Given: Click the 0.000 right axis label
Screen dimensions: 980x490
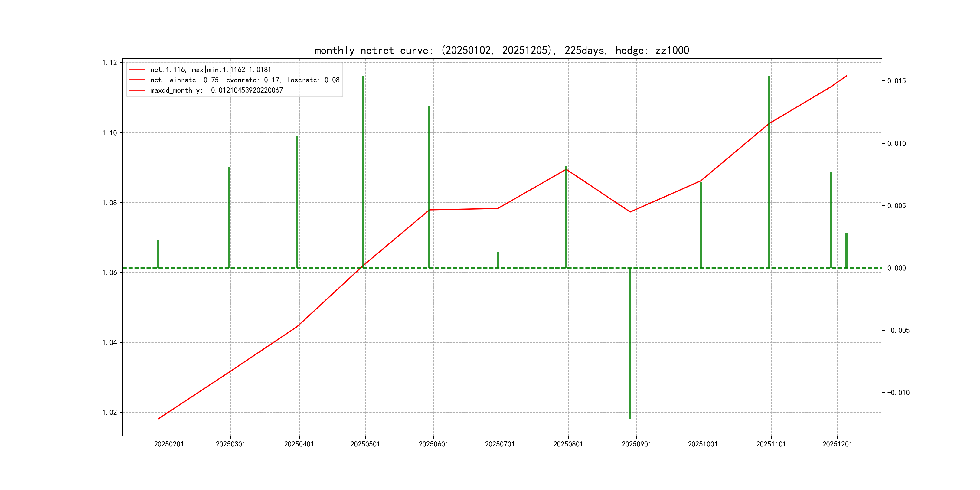Looking at the screenshot, I should [x=896, y=268].
